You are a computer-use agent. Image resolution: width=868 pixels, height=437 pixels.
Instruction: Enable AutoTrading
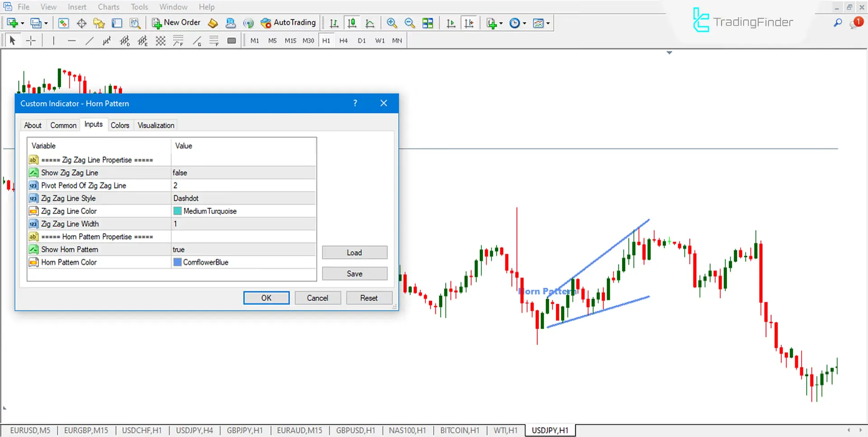(x=288, y=22)
